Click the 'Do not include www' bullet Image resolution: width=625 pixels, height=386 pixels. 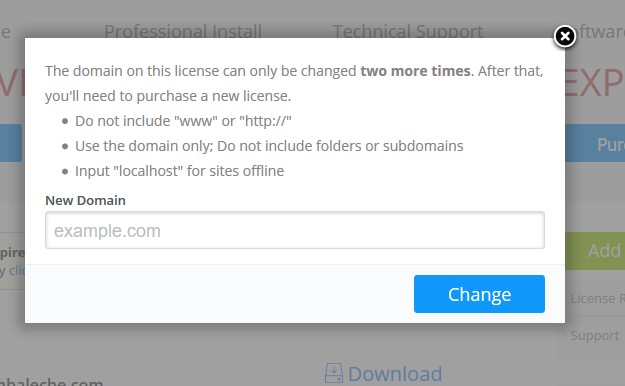(183, 121)
